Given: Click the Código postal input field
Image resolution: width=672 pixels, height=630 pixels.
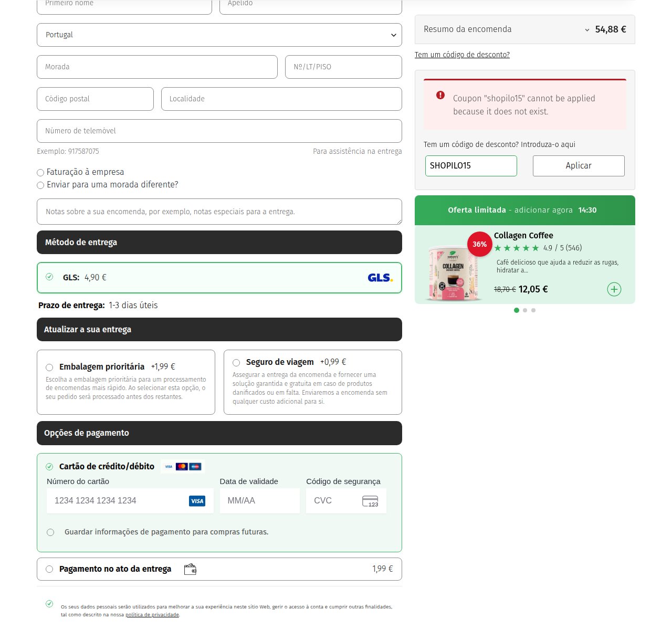Looking at the screenshot, I should (95, 99).
